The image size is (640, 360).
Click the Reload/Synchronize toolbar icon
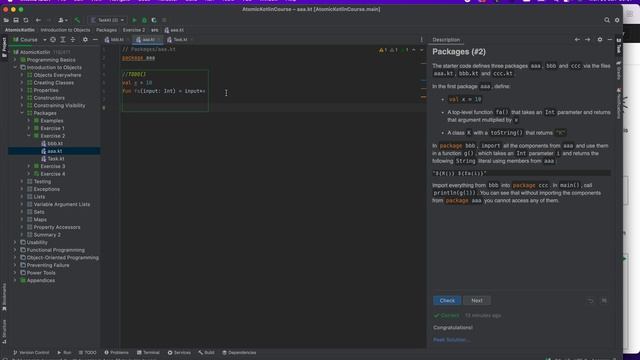click(26, 20)
